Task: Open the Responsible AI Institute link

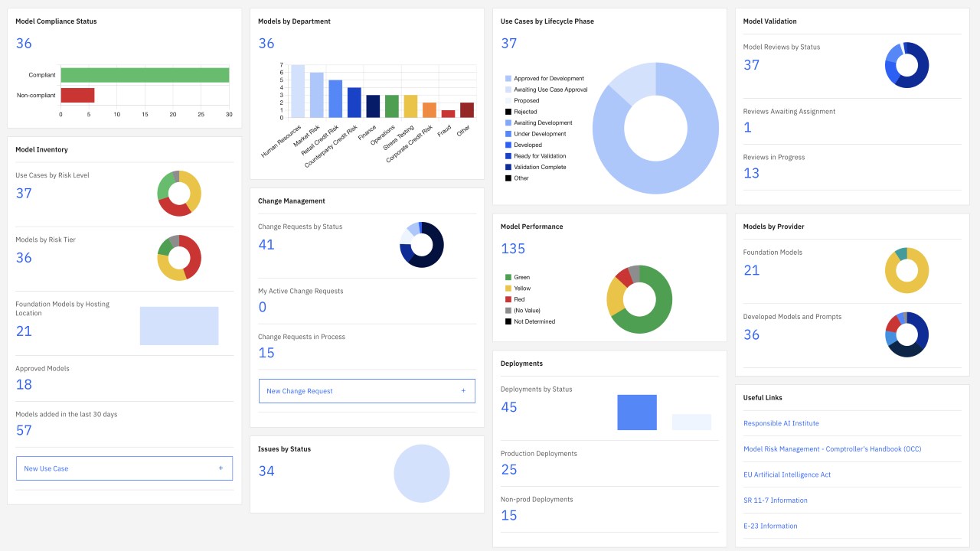Action: click(781, 423)
